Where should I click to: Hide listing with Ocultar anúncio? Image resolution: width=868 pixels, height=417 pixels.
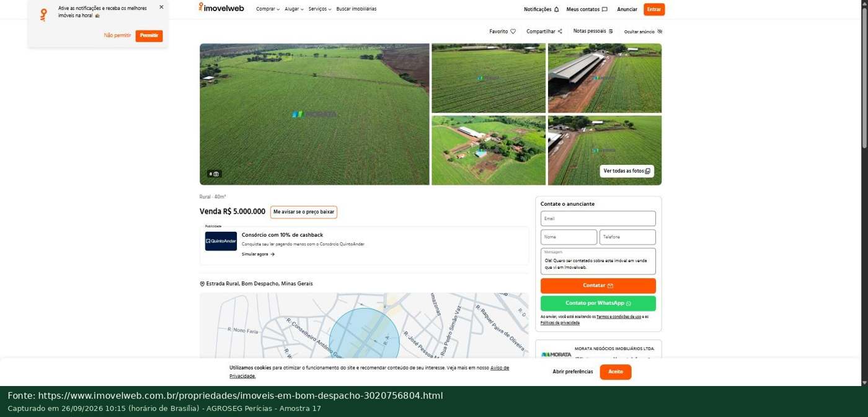(643, 32)
